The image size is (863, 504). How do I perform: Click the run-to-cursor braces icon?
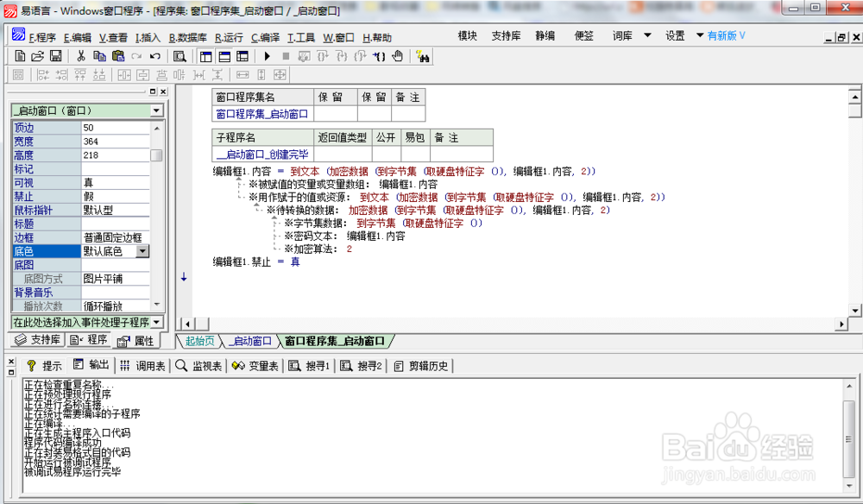(x=379, y=56)
